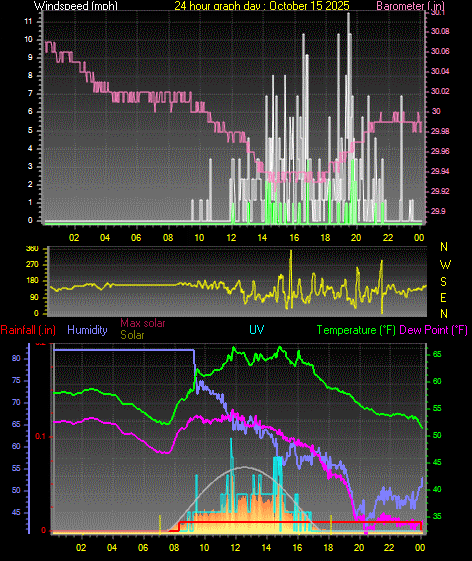
Task: Click the 270 degree wind direction label
Action: tap(32, 265)
